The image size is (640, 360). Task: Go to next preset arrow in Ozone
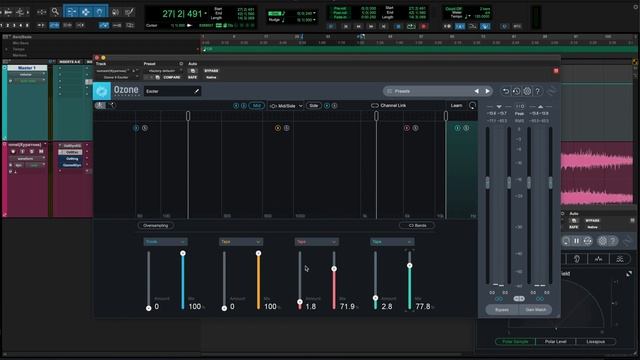[487, 91]
